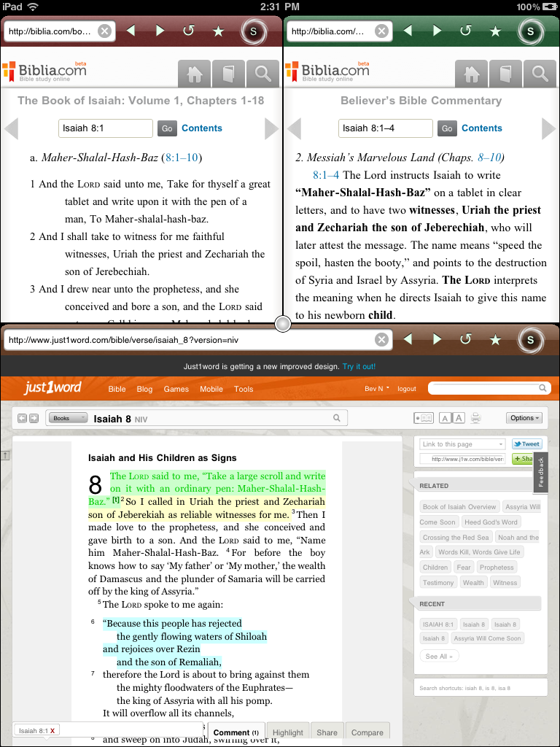
Task: Click Go next to Isaiah 8:1–4 field
Action: point(447,128)
